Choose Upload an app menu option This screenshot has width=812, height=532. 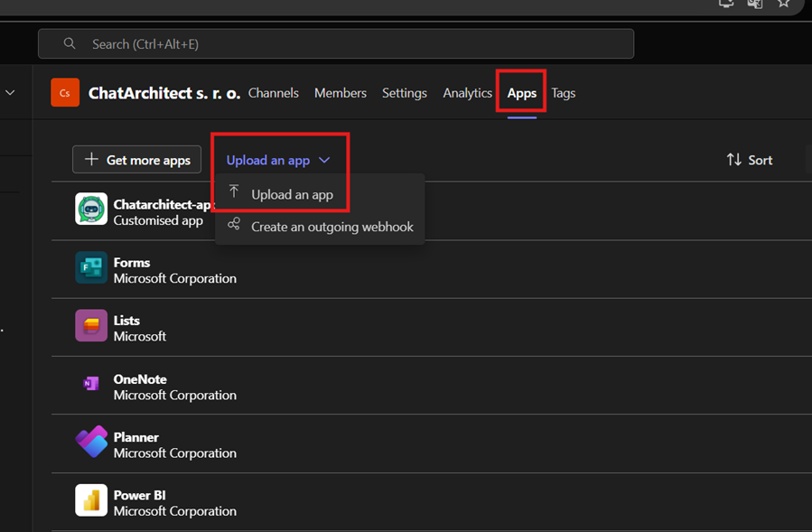pyautogui.click(x=292, y=194)
